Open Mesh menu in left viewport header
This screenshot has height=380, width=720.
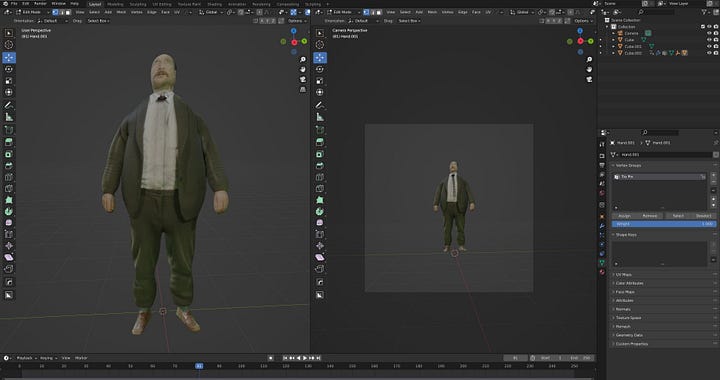(121, 12)
